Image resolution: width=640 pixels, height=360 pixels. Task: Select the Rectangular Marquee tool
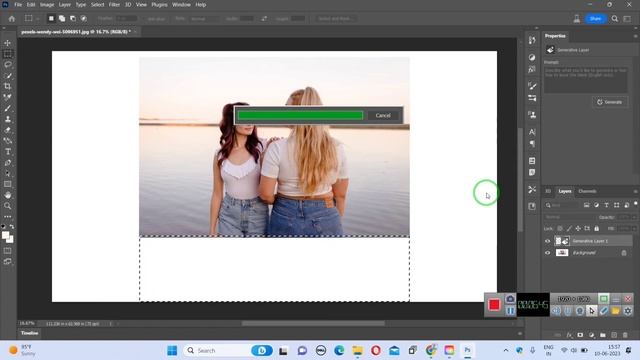click(7, 54)
